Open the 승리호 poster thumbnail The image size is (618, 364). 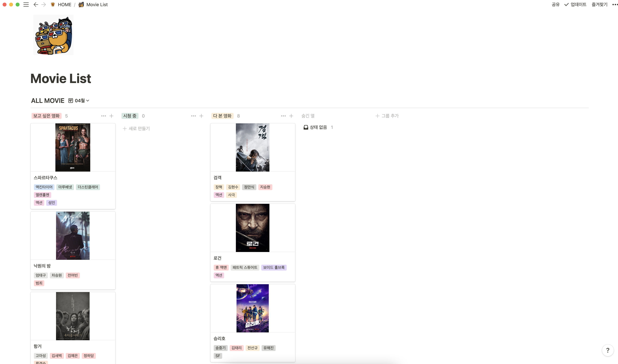pyautogui.click(x=252, y=308)
